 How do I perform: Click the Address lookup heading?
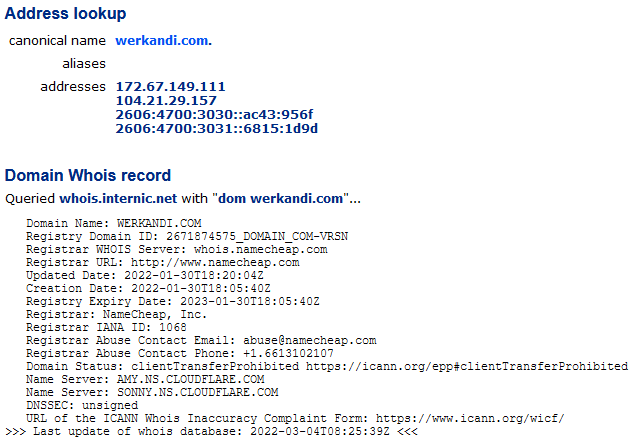point(65,13)
